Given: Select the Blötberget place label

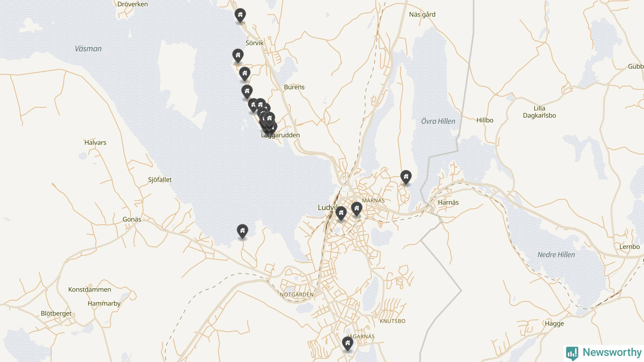Looking at the screenshot, I should tap(56, 314).
